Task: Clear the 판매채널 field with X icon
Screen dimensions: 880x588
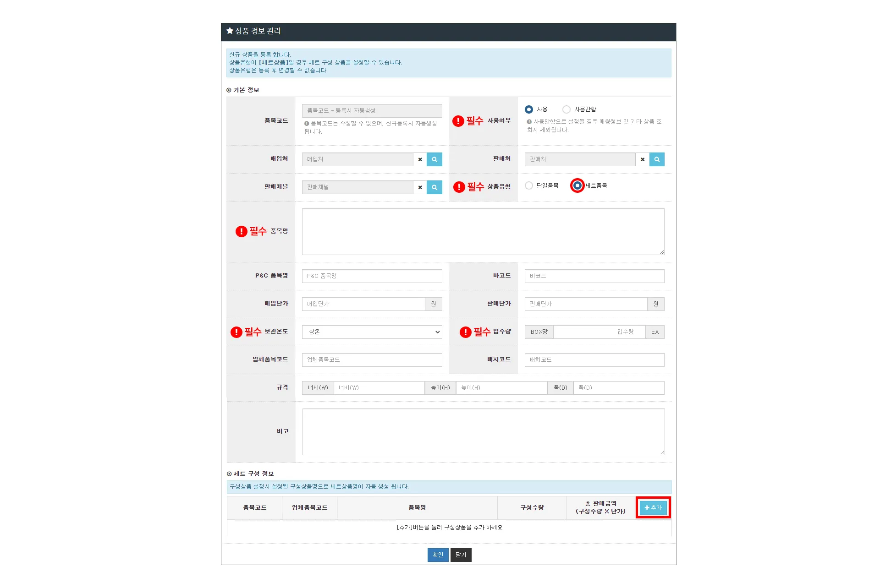Action: (420, 187)
